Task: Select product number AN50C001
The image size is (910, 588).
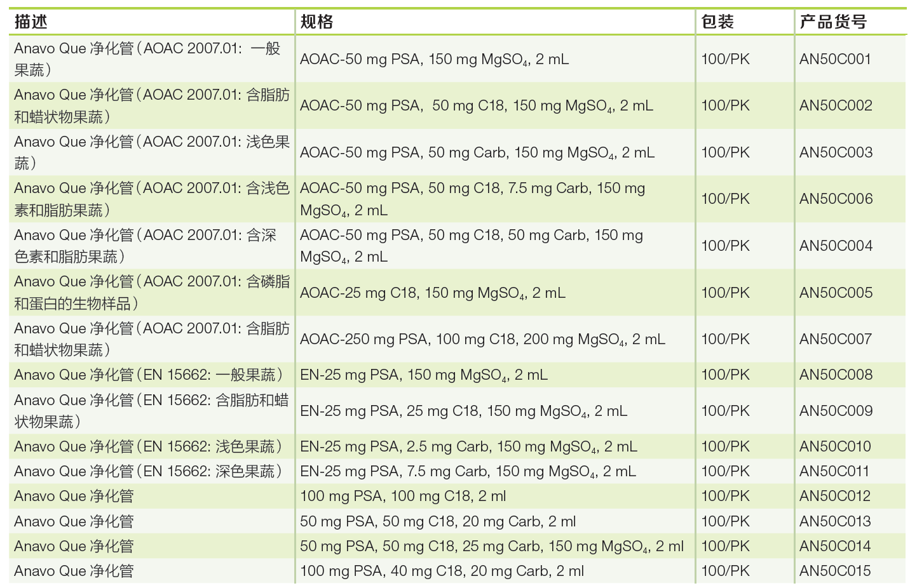Action: pos(835,59)
